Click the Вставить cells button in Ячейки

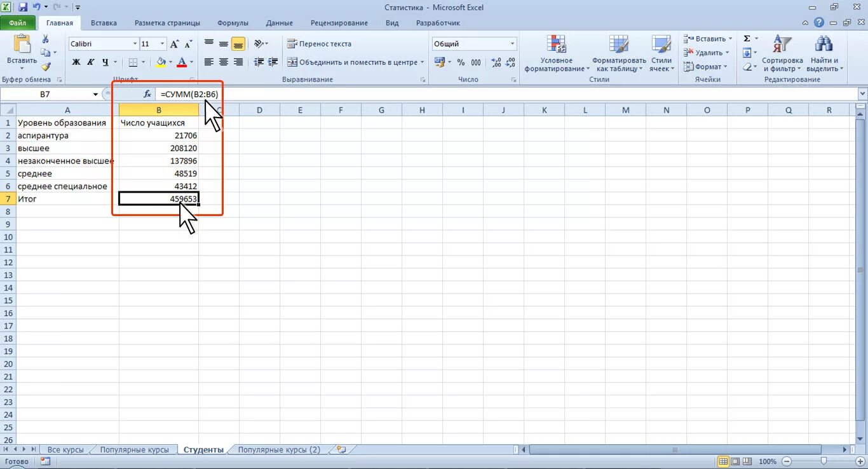click(708, 39)
